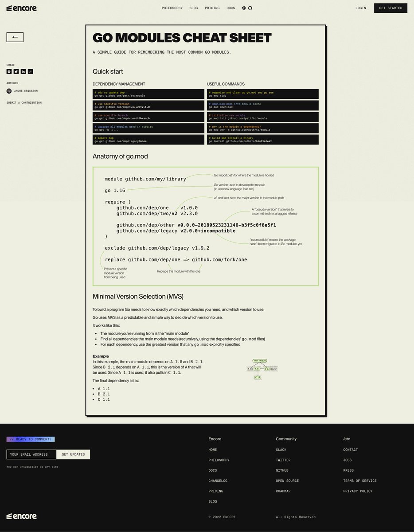Image resolution: width=414 pixels, height=532 pixels.
Task: Click the Get Updates button
Action: tap(73, 454)
